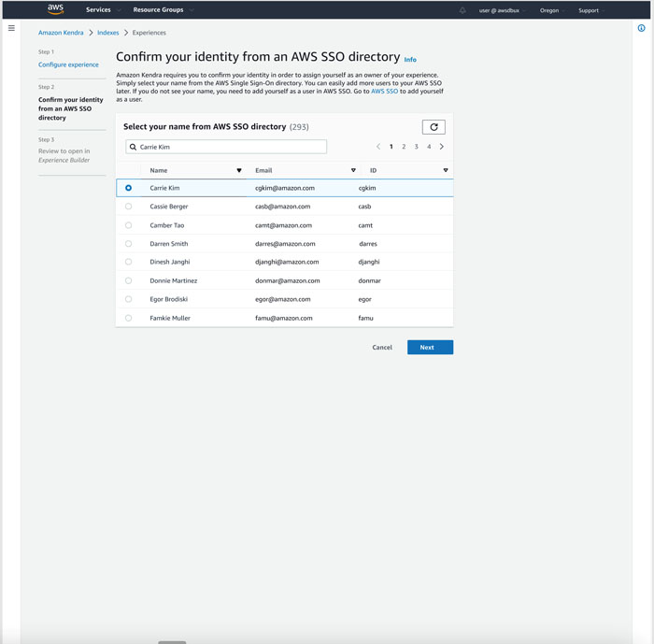Select Darren Smith radio button
Screen dimensions: 654x644
click(x=129, y=243)
